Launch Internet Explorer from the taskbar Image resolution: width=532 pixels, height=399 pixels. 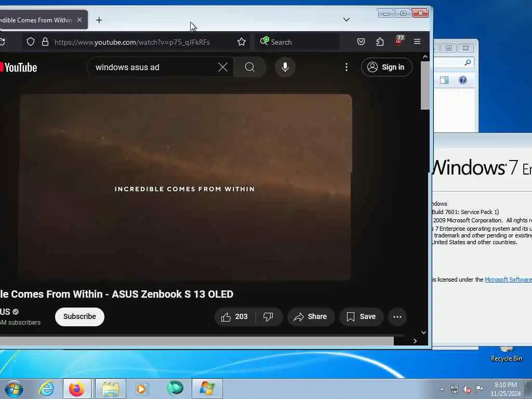[x=46, y=389]
